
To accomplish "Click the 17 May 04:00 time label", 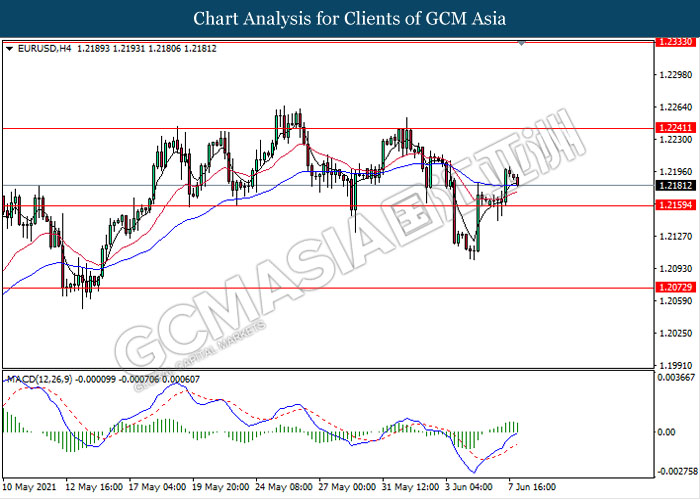I will pyautogui.click(x=157, y=487).
